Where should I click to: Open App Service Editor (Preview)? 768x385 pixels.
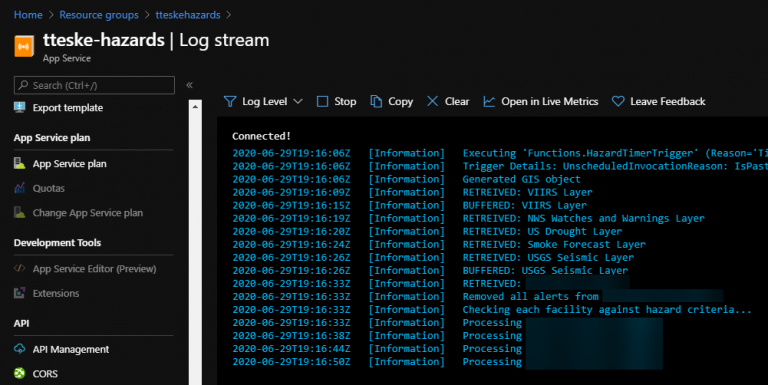tap(94, 268)
